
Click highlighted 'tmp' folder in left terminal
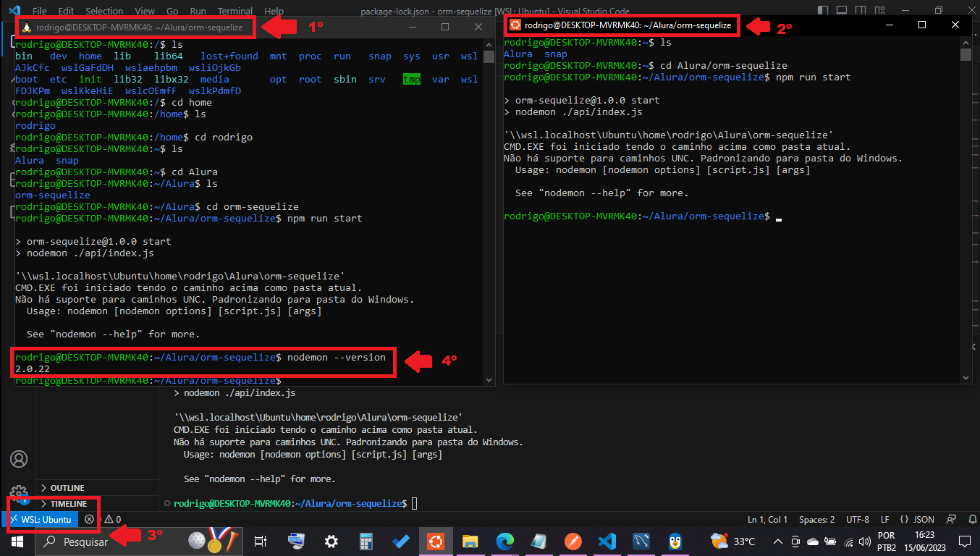pos(412,80)
